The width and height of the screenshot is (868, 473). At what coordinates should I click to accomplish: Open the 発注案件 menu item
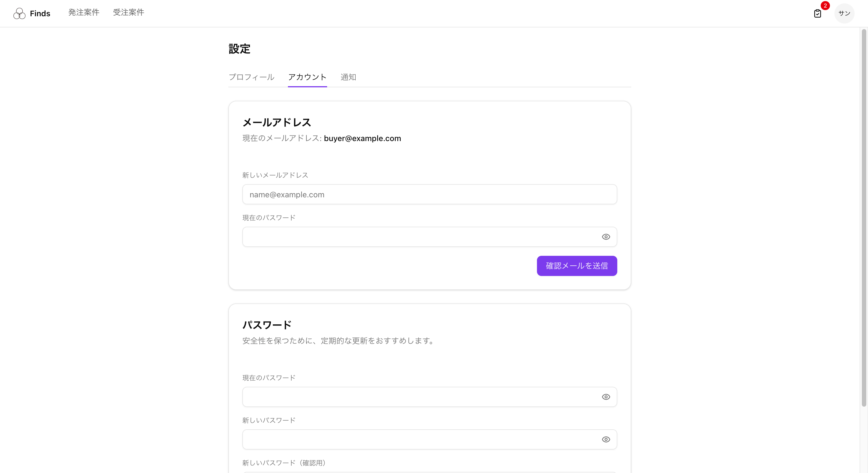coord(84,12)
